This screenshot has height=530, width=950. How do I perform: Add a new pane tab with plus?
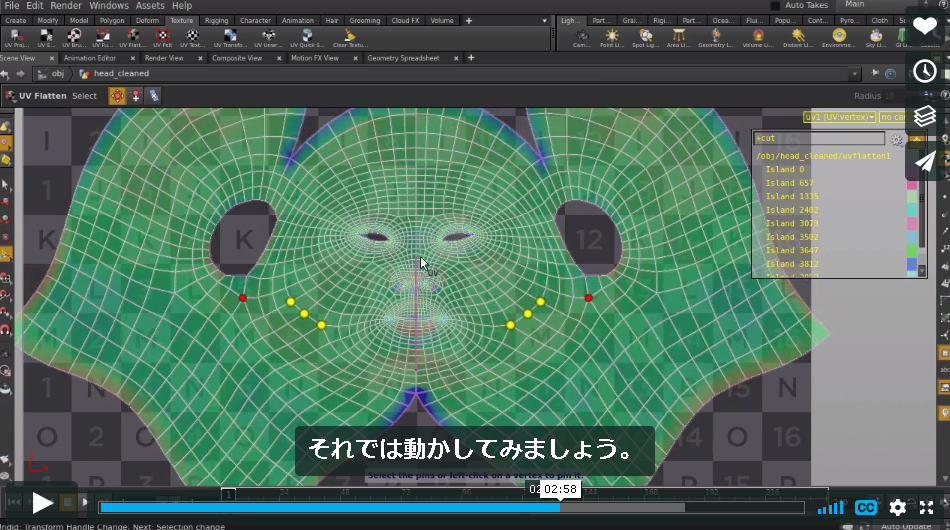471,58
